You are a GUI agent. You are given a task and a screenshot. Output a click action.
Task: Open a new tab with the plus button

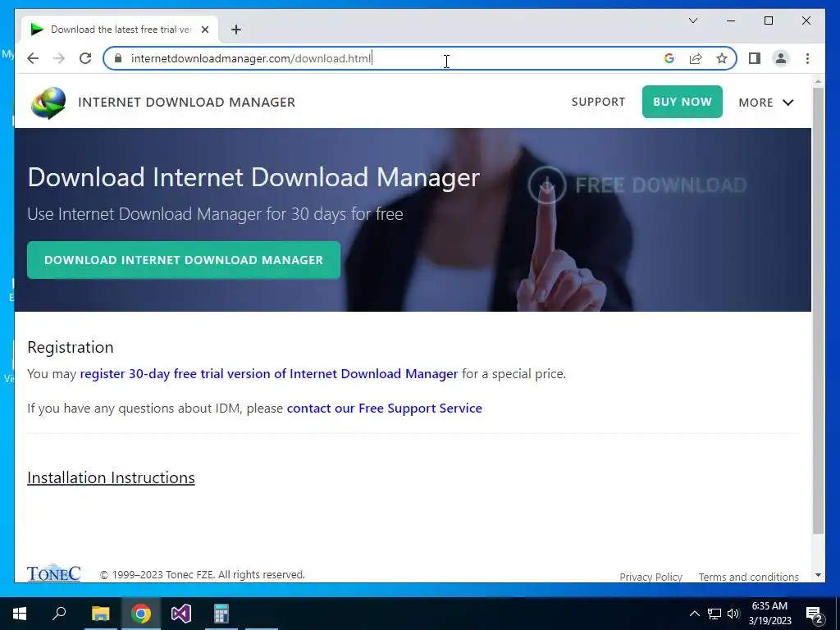click(236, 30)
